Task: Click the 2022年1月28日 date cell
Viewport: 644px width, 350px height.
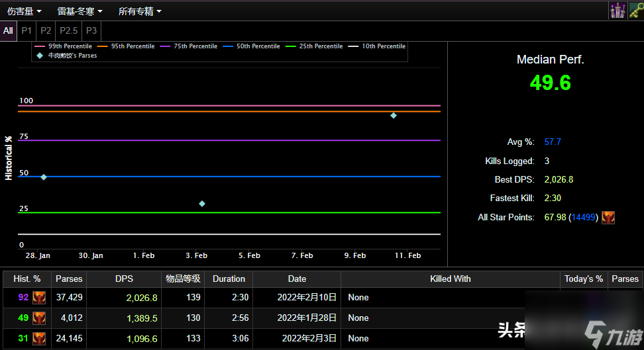Action: pyautogui.click(x=297, y=318)
